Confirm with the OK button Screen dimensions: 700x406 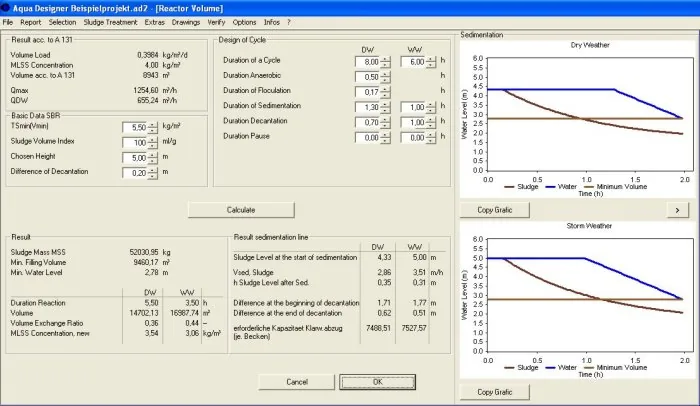click(x=378, y=382)
